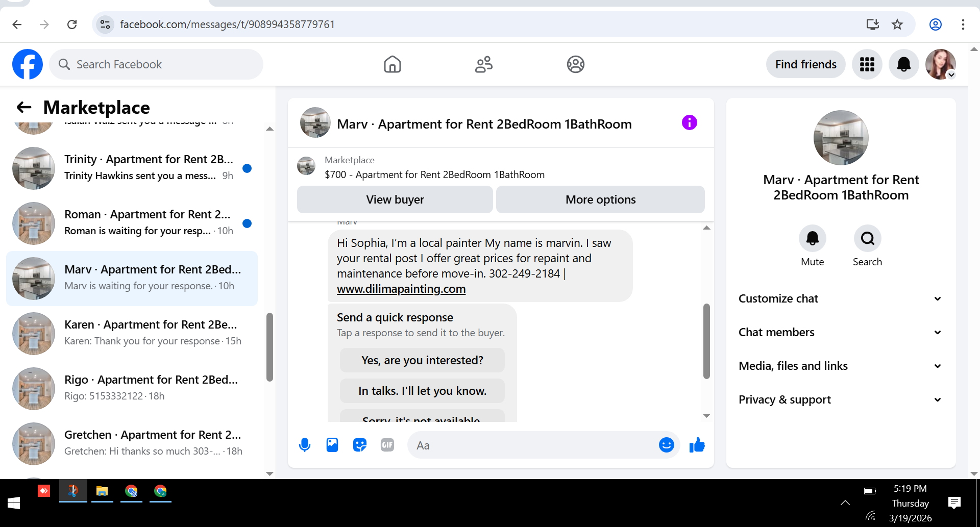Screen dimensions: 980x527
Task: Click the chat messages scrollbar thumb
Action: [706, 341]
